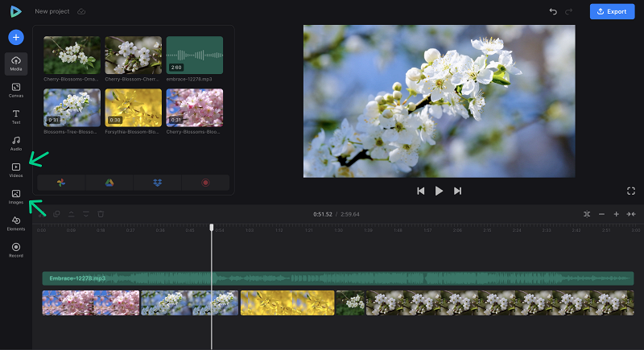Delete the selected clip with trash icon

pyautogui.click(x=101, y=214)
